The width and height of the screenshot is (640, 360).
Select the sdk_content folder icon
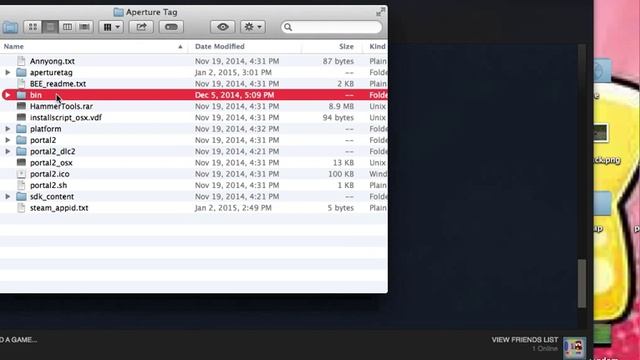tap(21, 196)
